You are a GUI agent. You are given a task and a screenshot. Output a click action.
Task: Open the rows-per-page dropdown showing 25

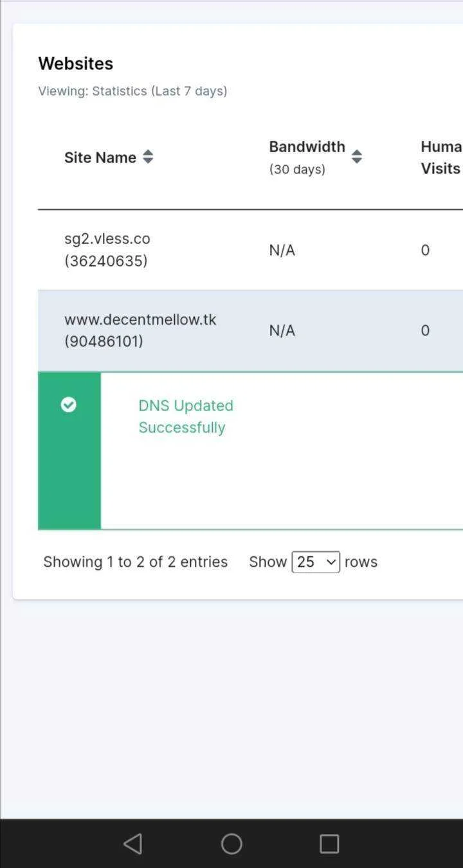(316, 562)
